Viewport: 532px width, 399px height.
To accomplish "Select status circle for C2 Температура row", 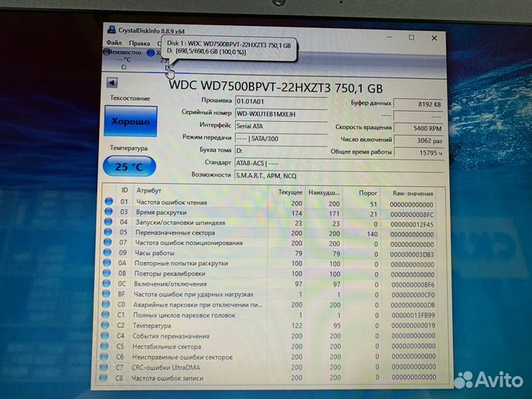I will 105,325.
